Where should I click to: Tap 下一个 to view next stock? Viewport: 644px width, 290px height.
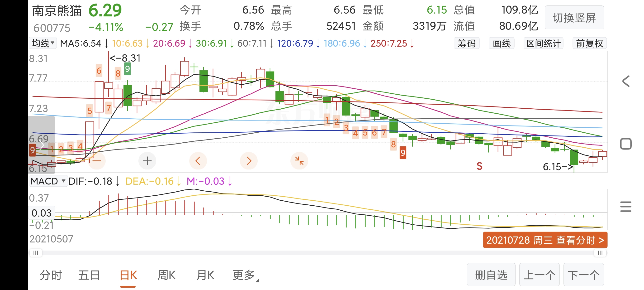tap(583, 275)
